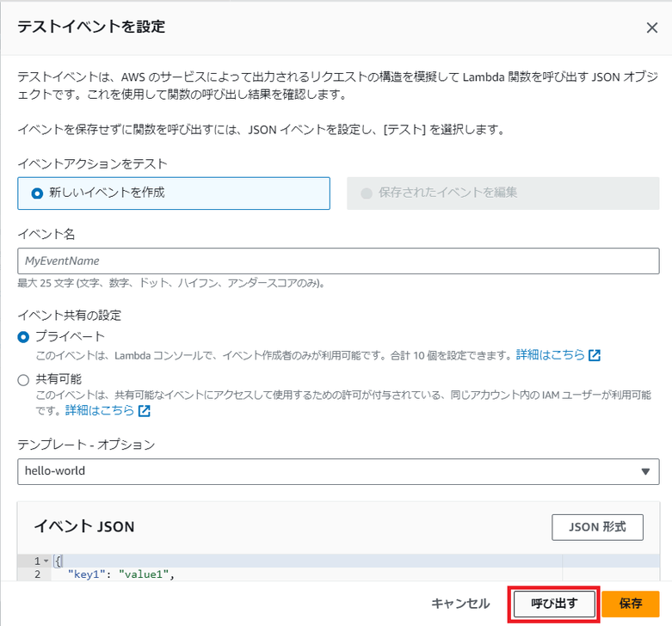Click the JSON 形式 button
This screenshot has width=672, height=626.
(597, 527)
